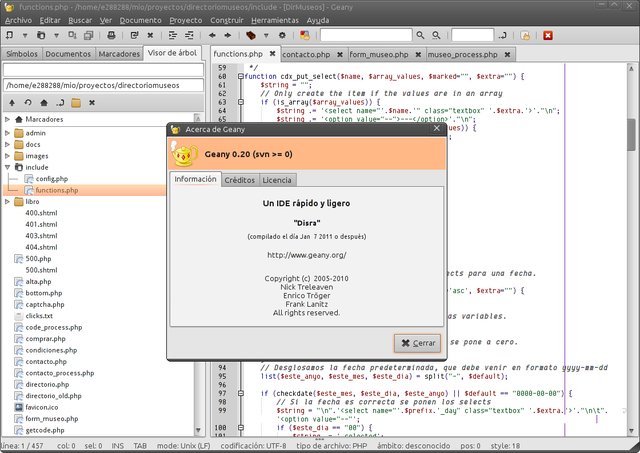
Task: Expand the images folder
Action: point(7,156)
